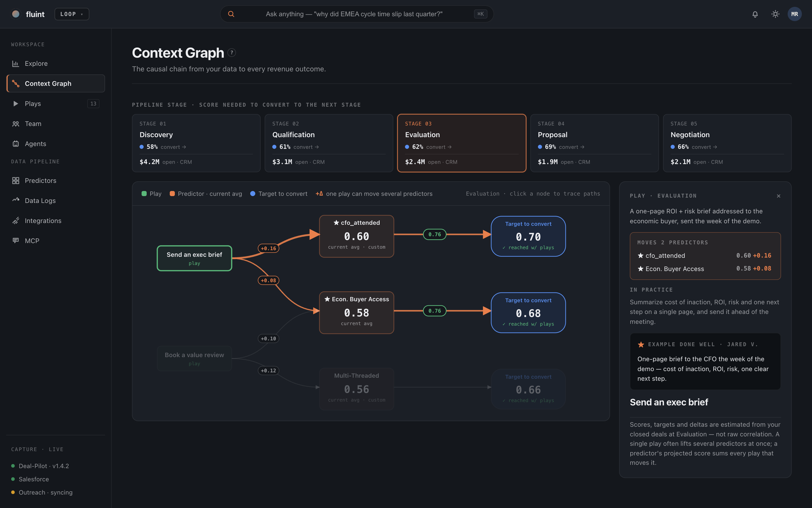Image resolution: width=812 pixels, height=508 pixels.
Task: Toggle light/dark theme sun icon
Action: click(x=775, y=14)
